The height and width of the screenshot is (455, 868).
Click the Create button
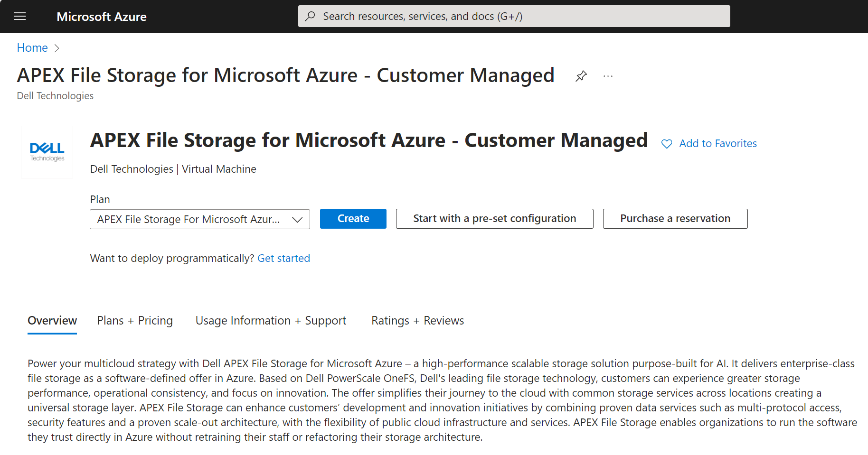click(353, 219)
